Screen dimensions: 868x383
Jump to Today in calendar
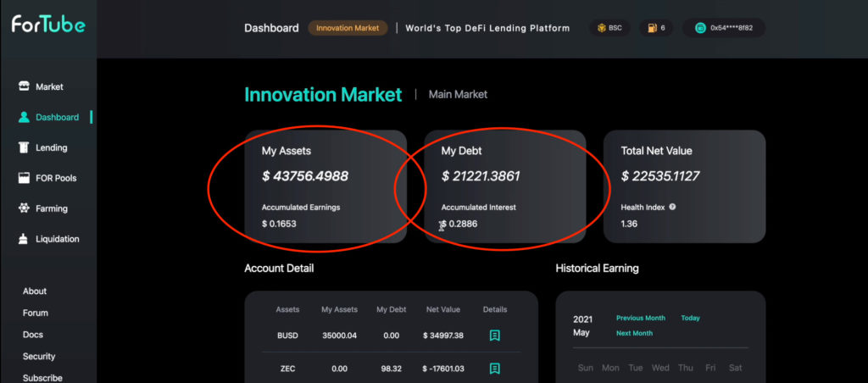click(690, 318)
